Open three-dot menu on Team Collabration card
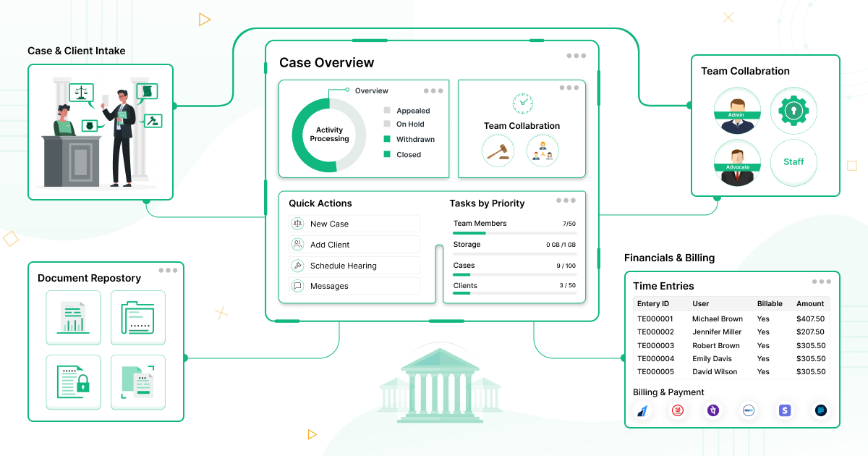The height and width of the screenshot is (456, 868). (569, 88)
